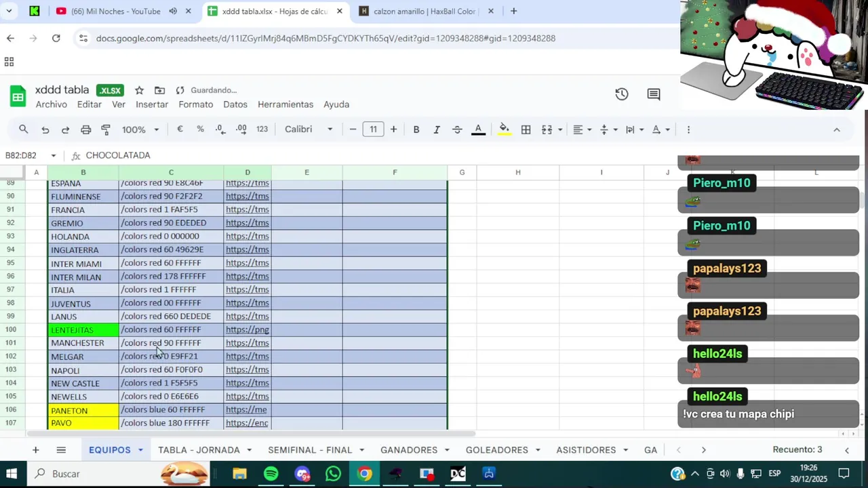Image resolution: width=868 pixels, height=488 pixels.
Task: Open WhatsApp from the taskbar
Action: (333, 474)
